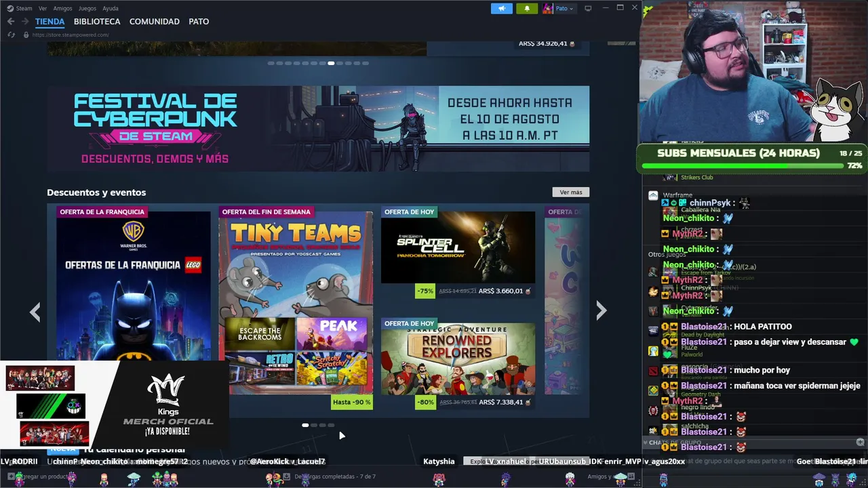
Task: Open the blue megaphone announcements button
Action: 502,8
